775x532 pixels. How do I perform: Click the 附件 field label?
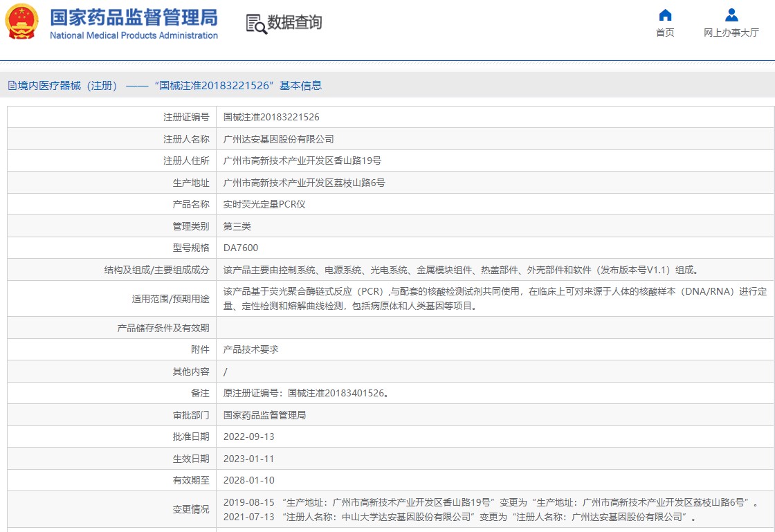[200, 350]
